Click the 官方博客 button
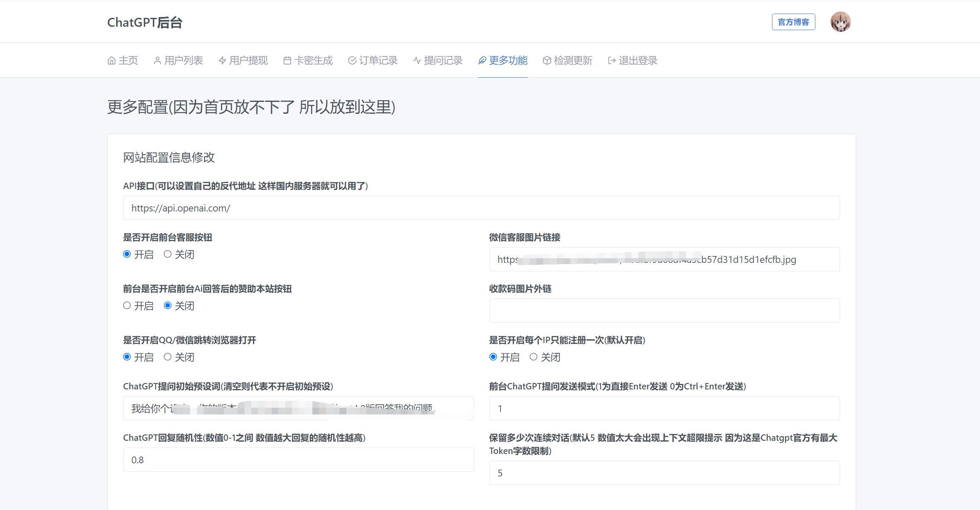 coord(793,22)
